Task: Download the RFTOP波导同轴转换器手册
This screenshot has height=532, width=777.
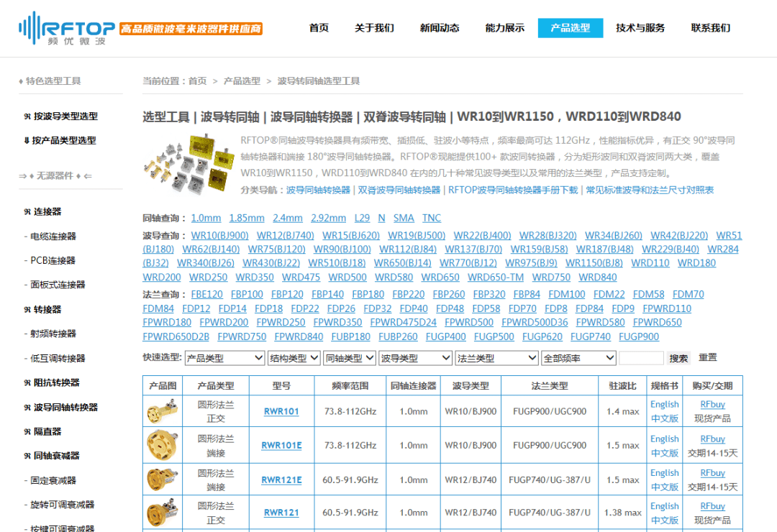Action: (513, 191)
